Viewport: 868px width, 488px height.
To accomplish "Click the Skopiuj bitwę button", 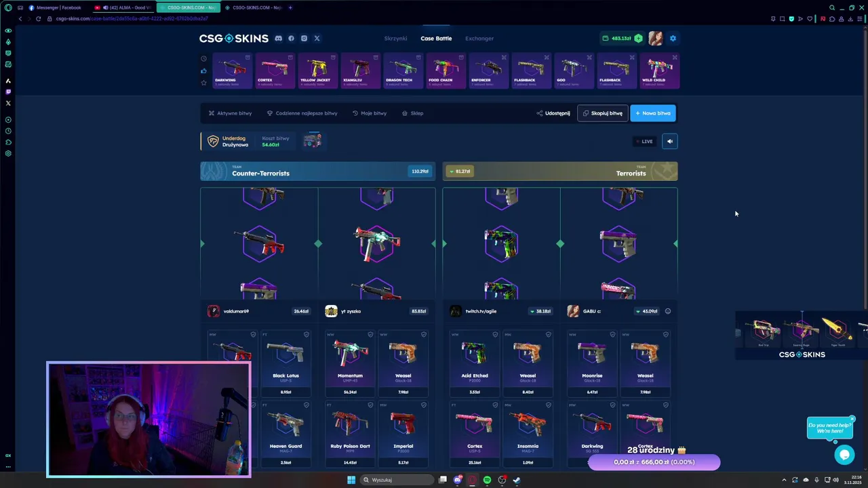I will (x=602, y=113).
